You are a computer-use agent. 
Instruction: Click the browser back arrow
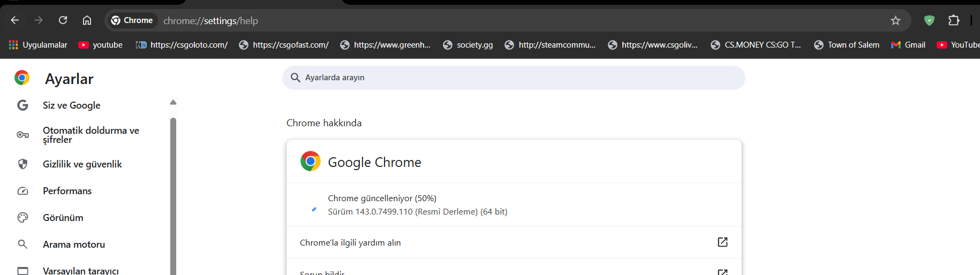coord(15,20)
